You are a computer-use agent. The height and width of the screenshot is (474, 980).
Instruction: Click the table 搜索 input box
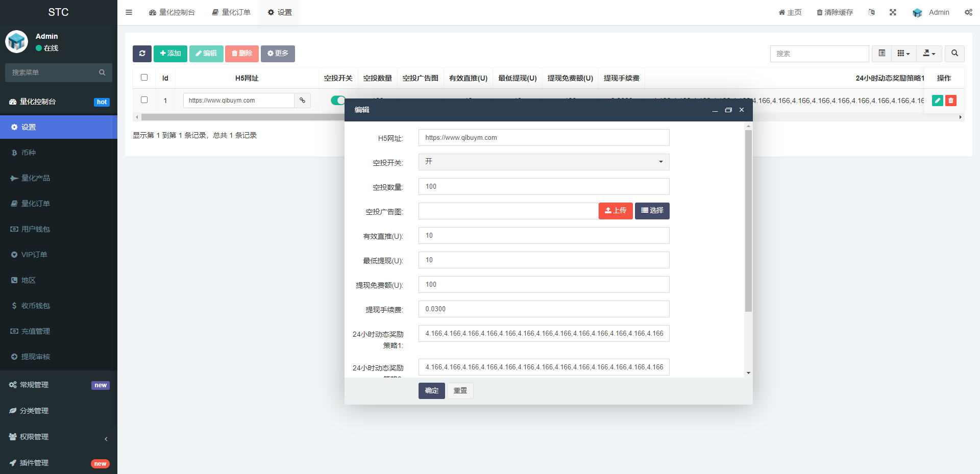pyautogui.click(x=819, y=54)
